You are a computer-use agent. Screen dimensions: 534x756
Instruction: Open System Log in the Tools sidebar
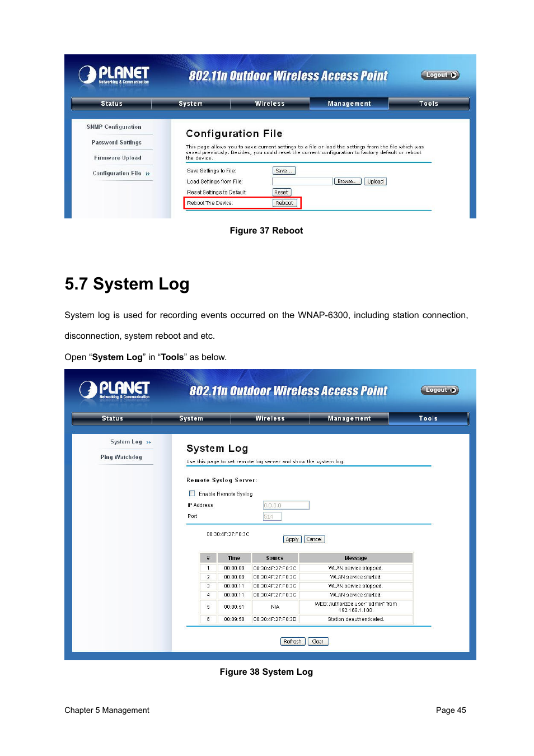point(126,442)
